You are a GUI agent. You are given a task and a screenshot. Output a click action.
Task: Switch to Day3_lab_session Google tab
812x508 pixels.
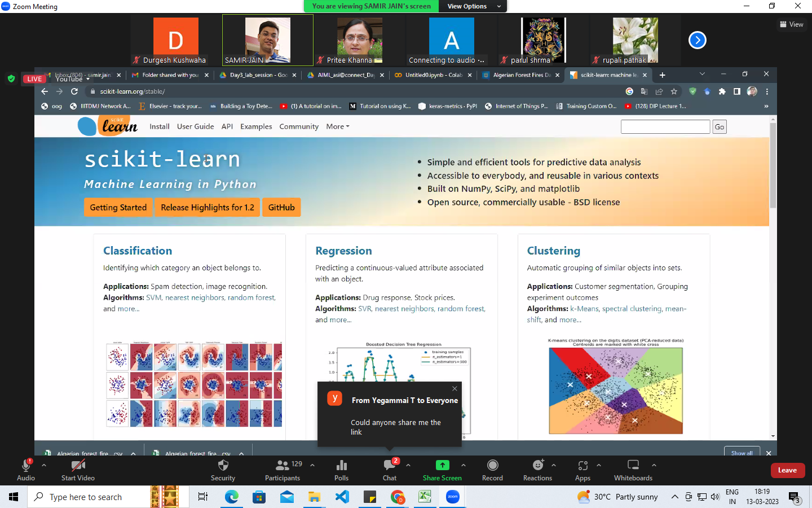pos(257,75)
